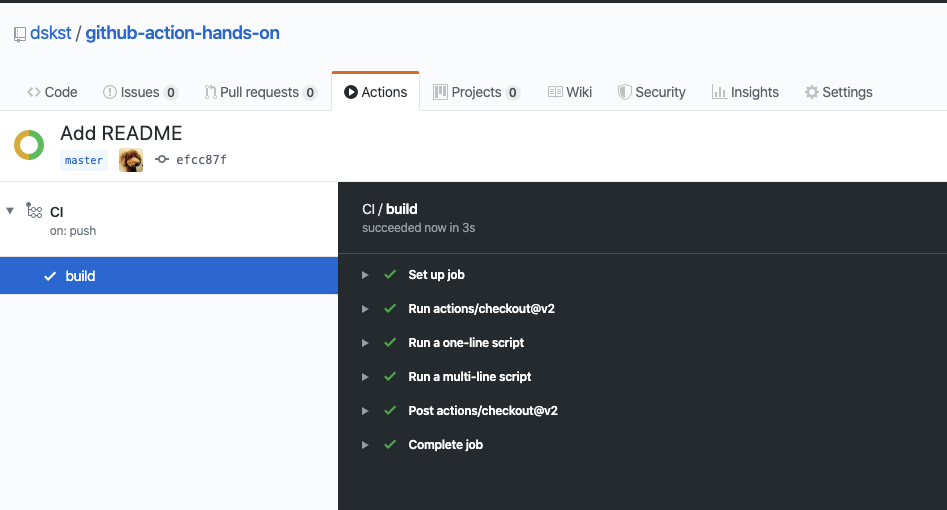Expand the Set up job step

click(x=365, y=275)
